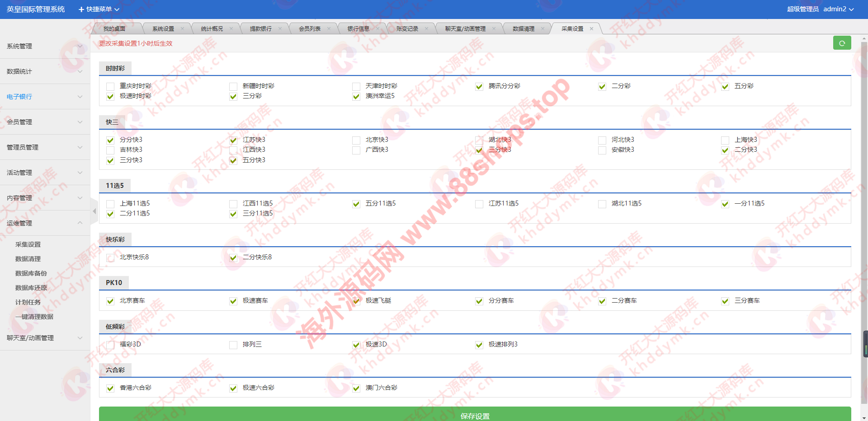Close the 系统设置 tab via X icon

point(182,29)
